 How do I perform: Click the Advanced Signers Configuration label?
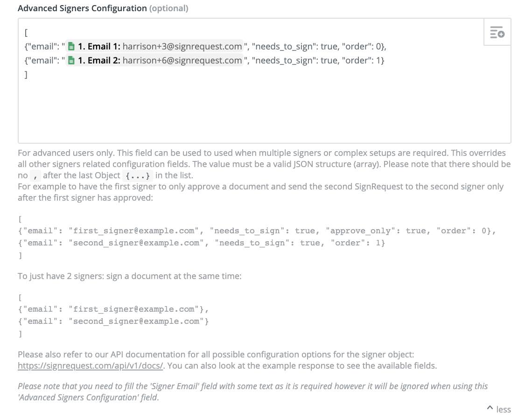click(x=82, y=8)
